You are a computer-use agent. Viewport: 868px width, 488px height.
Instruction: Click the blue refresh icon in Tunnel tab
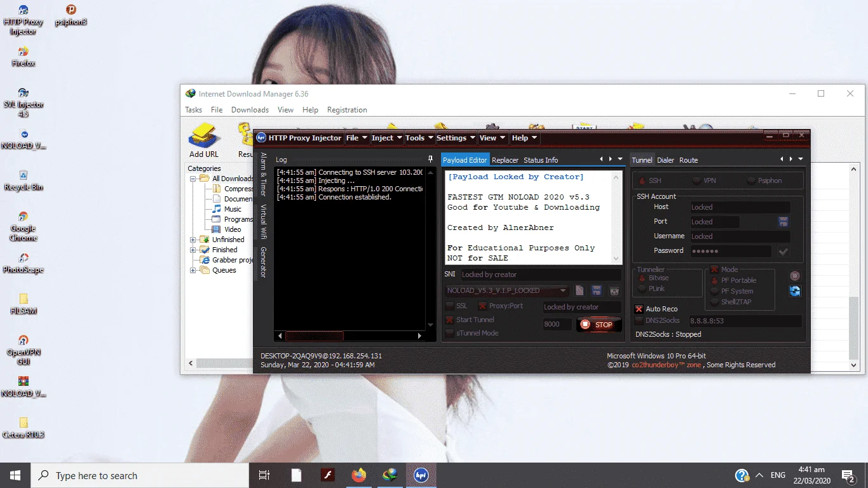coord(795,291)
